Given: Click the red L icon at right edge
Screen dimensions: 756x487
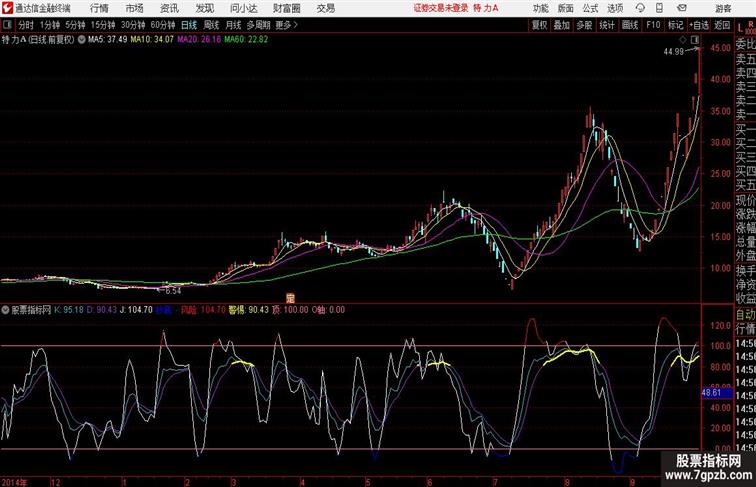Looking at the screenshot, I should [740, 28].
